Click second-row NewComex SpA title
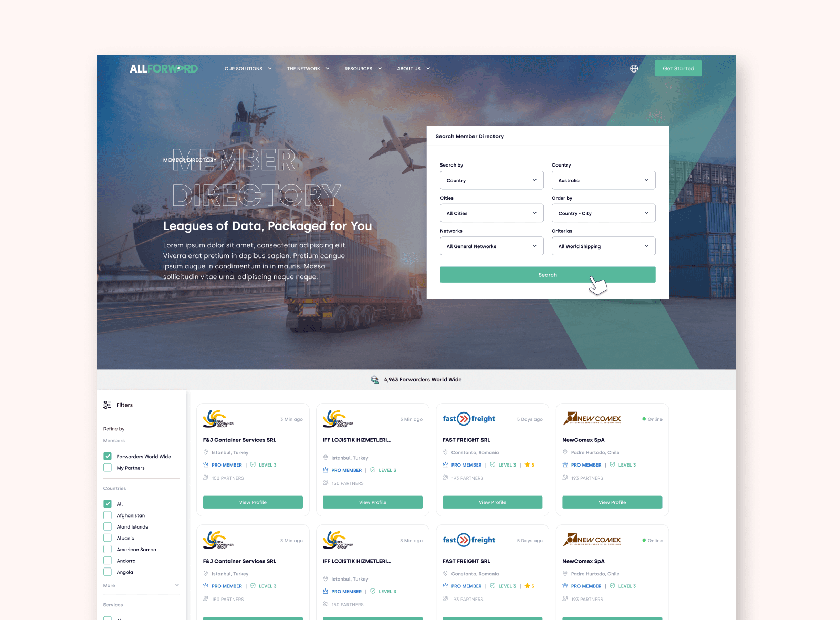840x620 pixels. (x=583, y=561)
